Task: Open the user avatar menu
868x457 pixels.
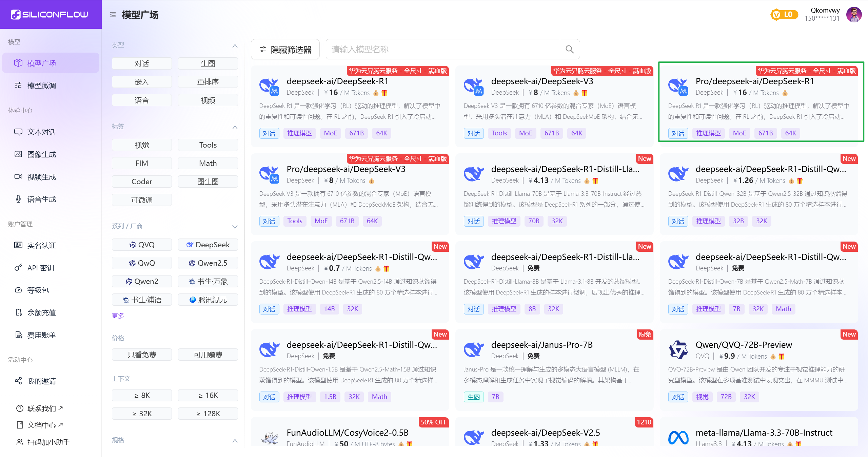Action: pos(854,15)
